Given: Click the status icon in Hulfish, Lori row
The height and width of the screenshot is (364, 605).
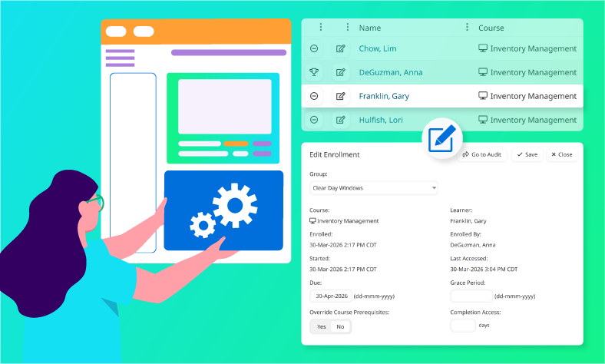Looking at the screenshot, I should (314, 120).
